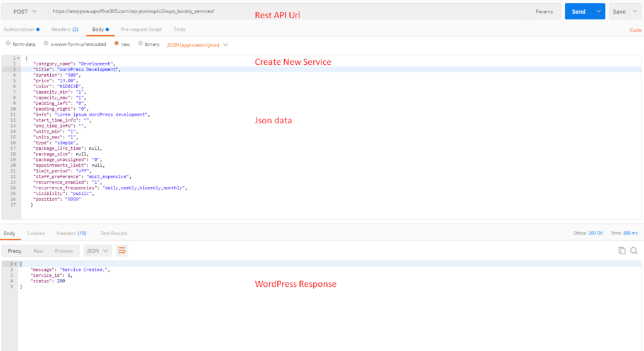Click the "message" line in the response
644x351 pixels.
70,270
